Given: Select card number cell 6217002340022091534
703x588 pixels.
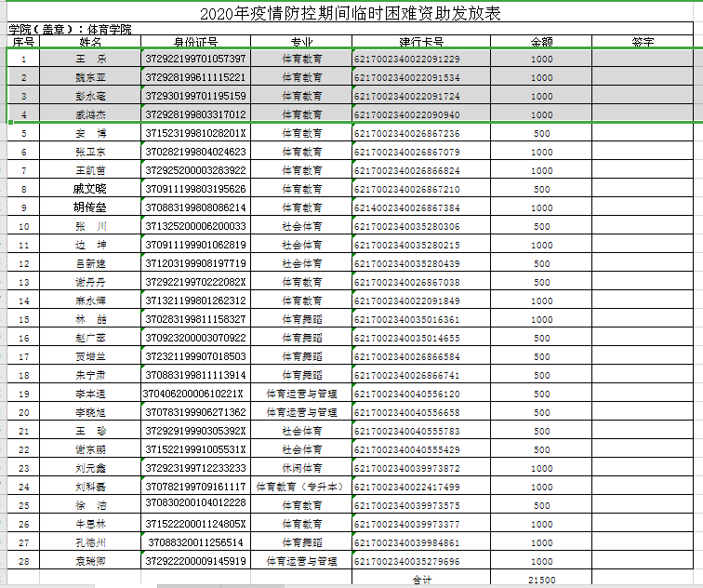Looking at the screenshot, I should point(406,77).
